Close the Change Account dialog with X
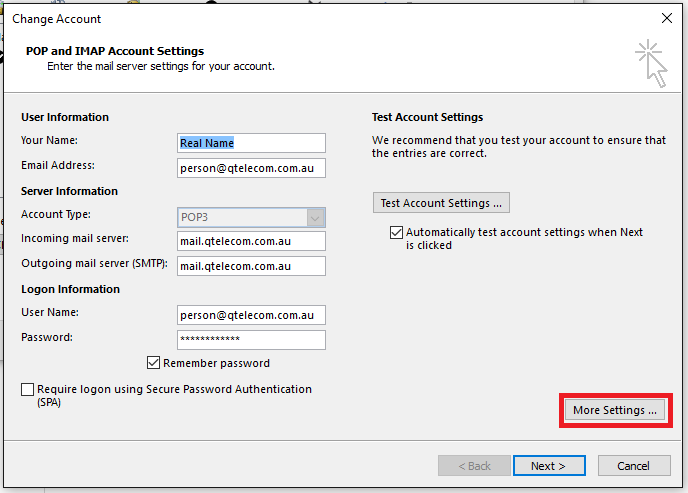The width and height of the screenshot is (688, 493). [667, 18]
